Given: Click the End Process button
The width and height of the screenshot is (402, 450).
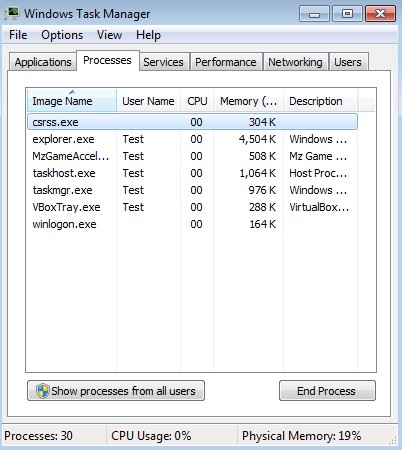Looking at the screenshot, I should click(327, 391).
